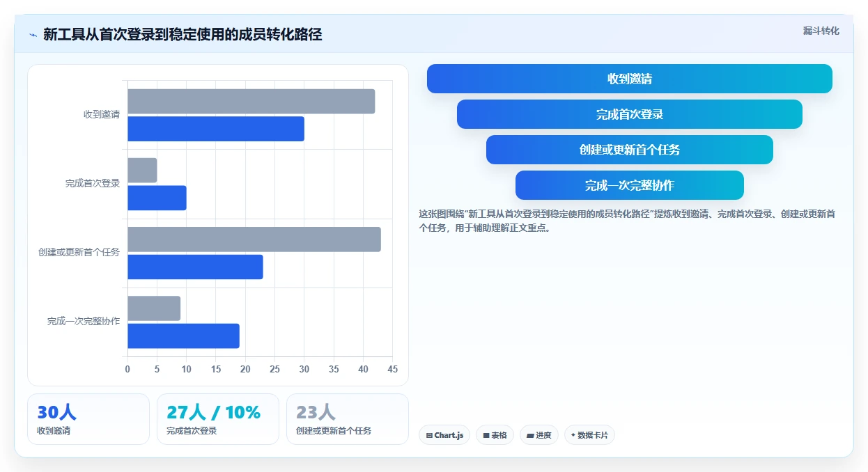Image resolution: width=868 pixels, height=472 pixels.
Task: Select the 收到邀请 funnel stage bar
Action: click(630, 79)
